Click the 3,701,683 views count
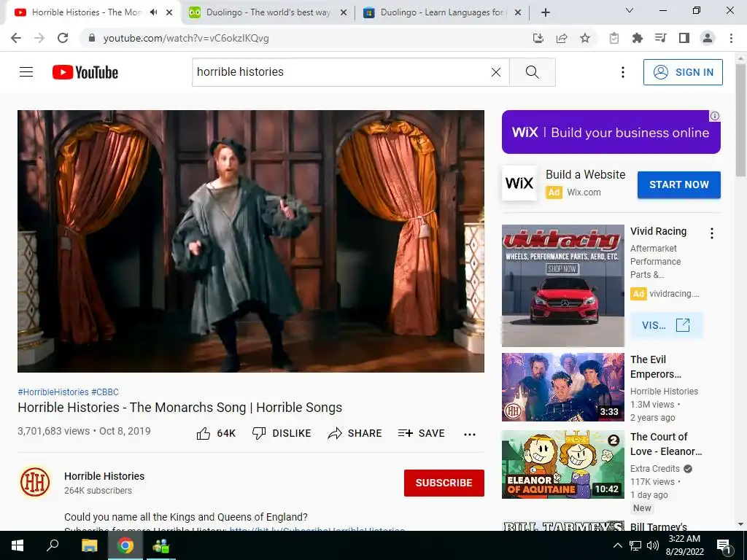The image size is (747, 560). pos(53,431)
